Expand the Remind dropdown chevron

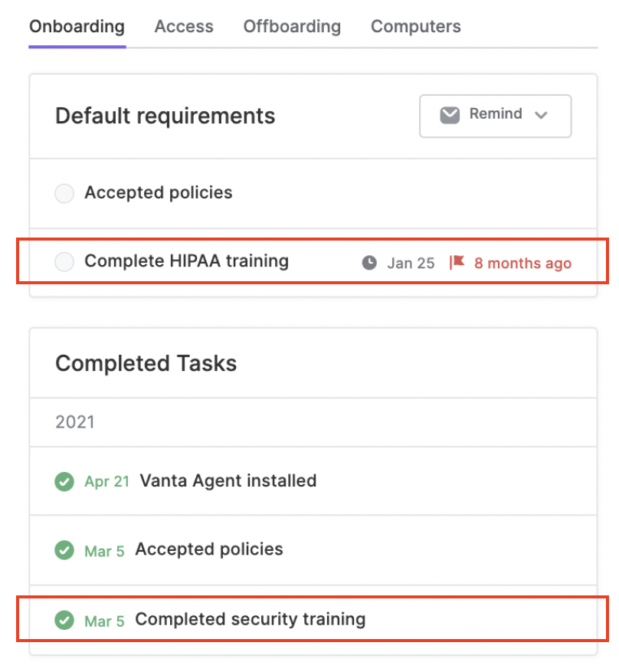541,115
